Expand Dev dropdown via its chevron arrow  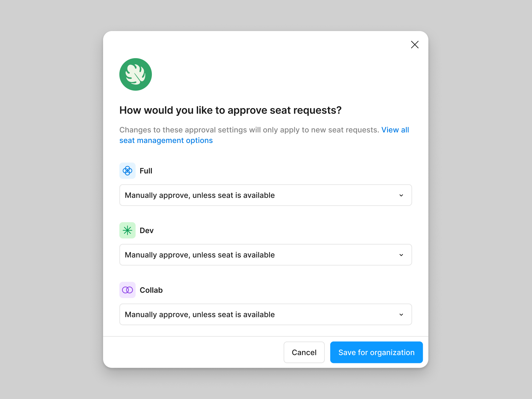click(401, 255)
